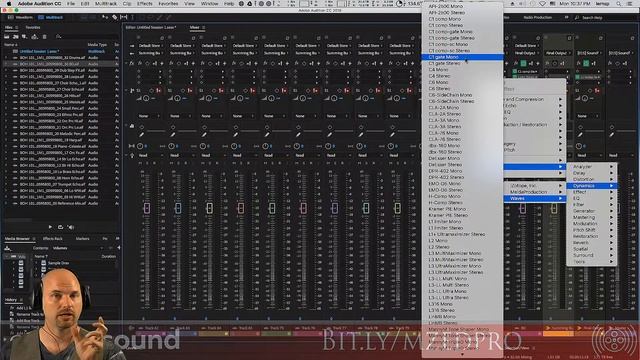Click the Play button in Files panel

click(50, 227)
